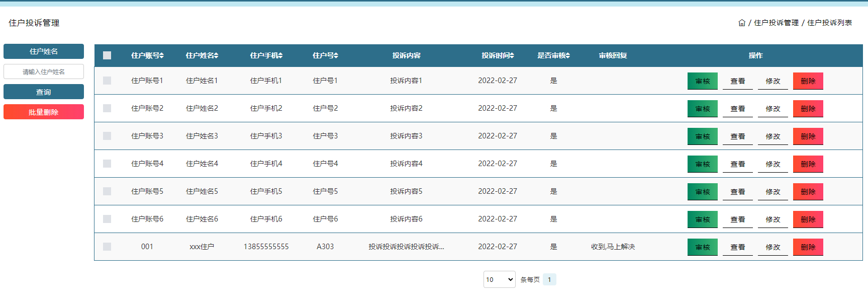Click 审核 for 住户账号3 row

coord(703,136)
